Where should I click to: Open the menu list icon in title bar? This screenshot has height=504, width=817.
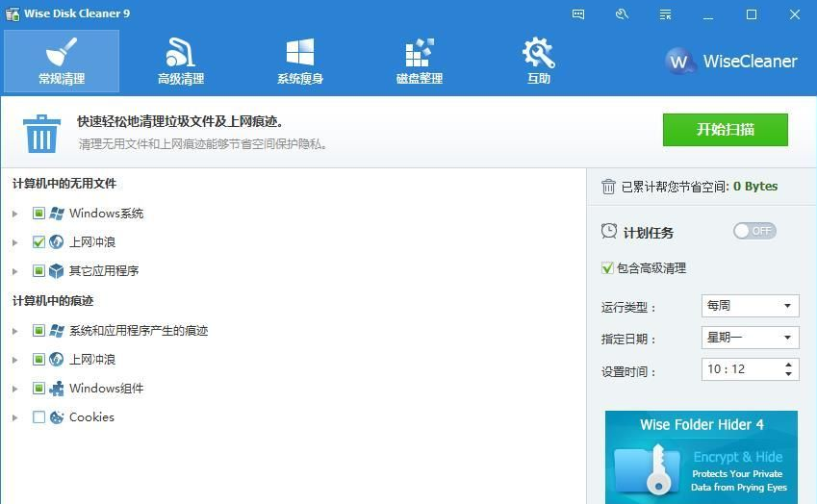[665, 14]
